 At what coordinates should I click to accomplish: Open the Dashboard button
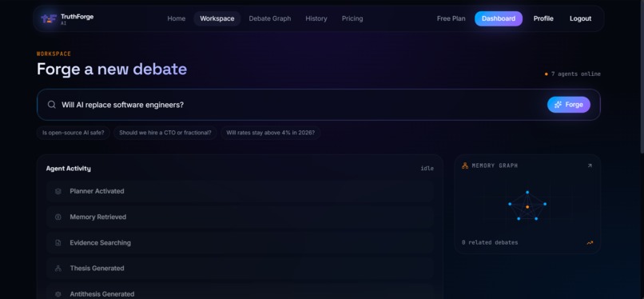[x=499, y=18]
